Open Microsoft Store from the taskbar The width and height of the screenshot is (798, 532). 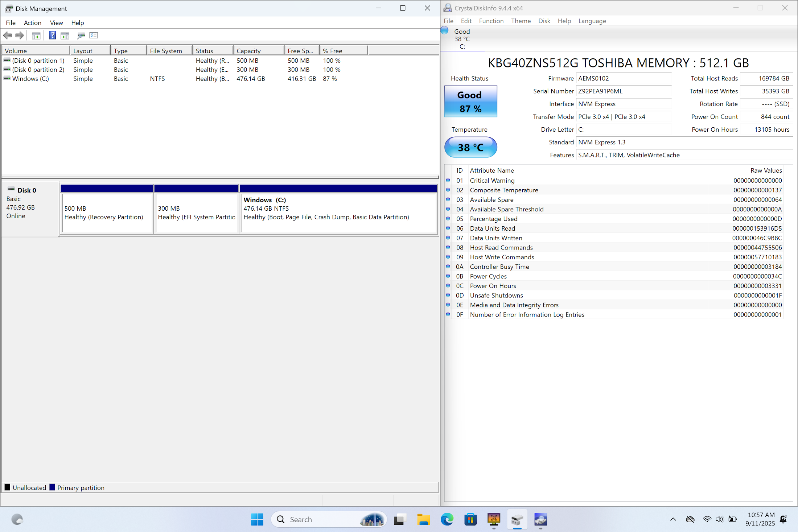coord(470,519)
